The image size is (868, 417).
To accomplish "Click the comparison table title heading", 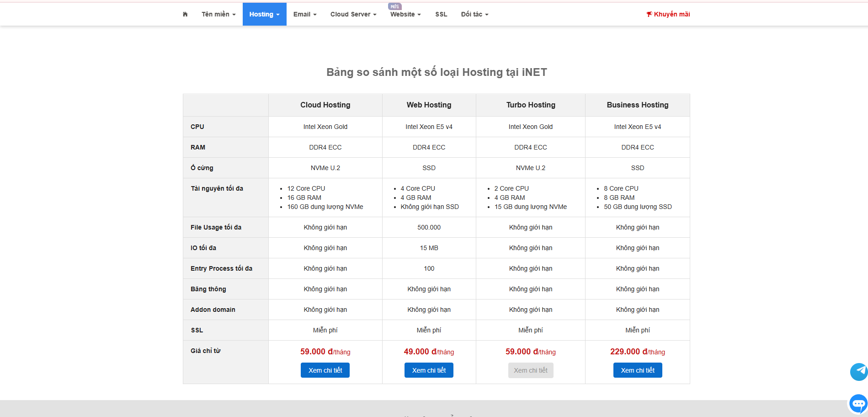I will click(436, 72).
